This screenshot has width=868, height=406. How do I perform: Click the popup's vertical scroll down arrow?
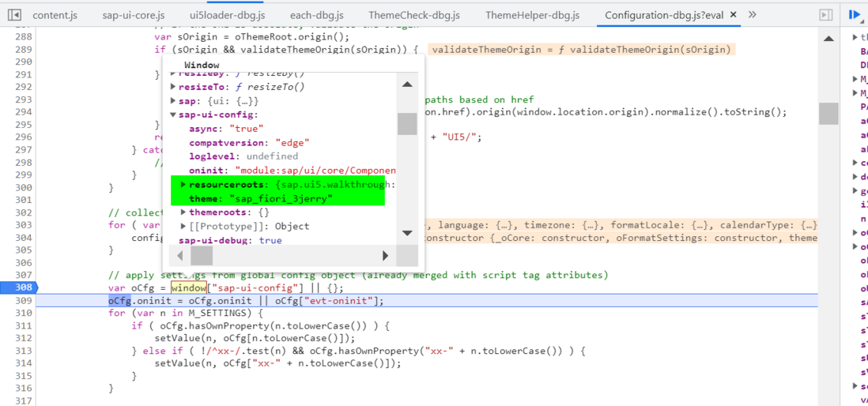click(407, 233)
